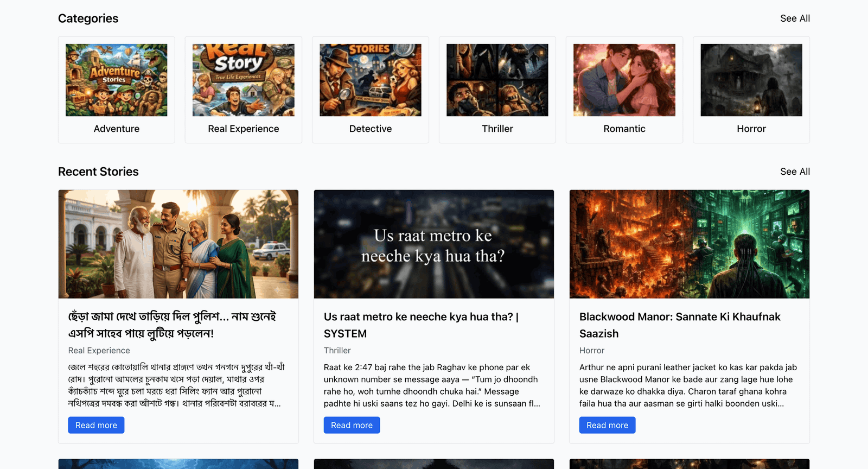The width and height of the screenshot is (868, 469).
Task: Choose the Romantic category image
Action: pos(624,80)
